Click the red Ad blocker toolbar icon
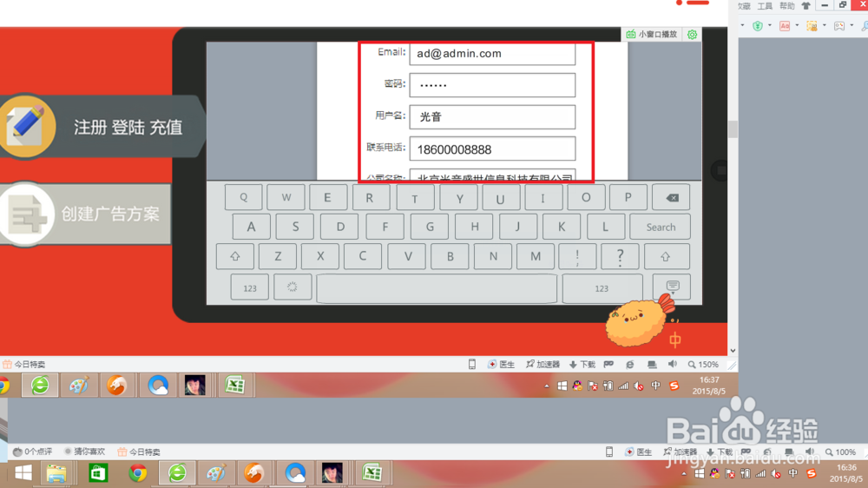 [785, 25]
